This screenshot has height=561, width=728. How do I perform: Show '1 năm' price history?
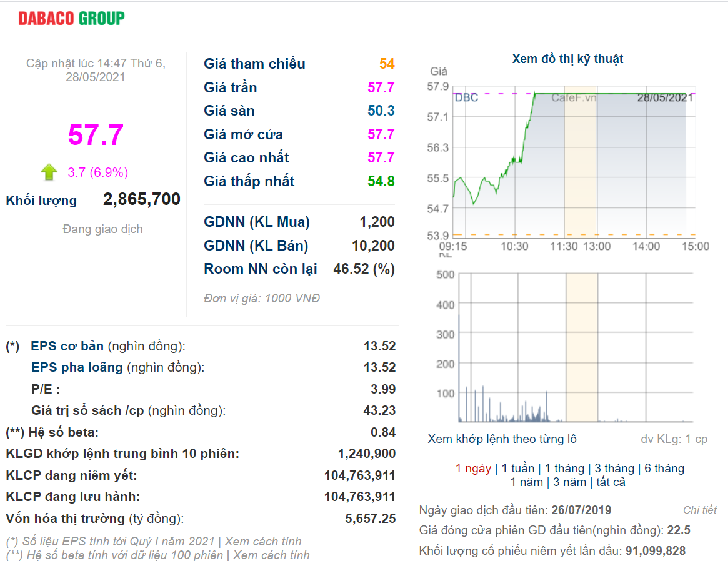526,482
